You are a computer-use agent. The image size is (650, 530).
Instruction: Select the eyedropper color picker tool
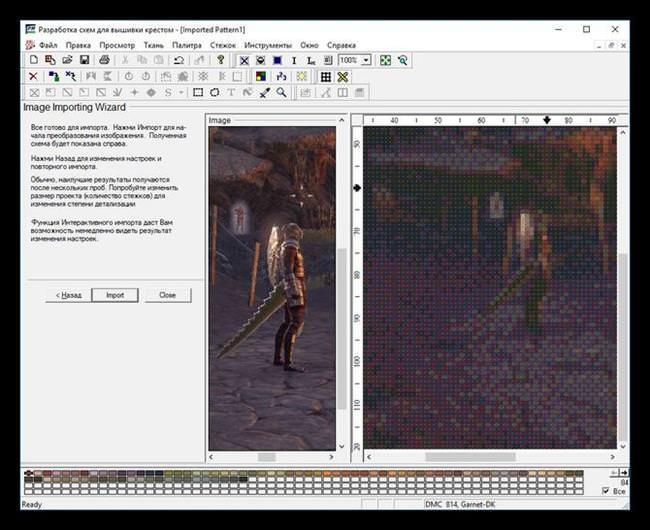coord(264,92)
